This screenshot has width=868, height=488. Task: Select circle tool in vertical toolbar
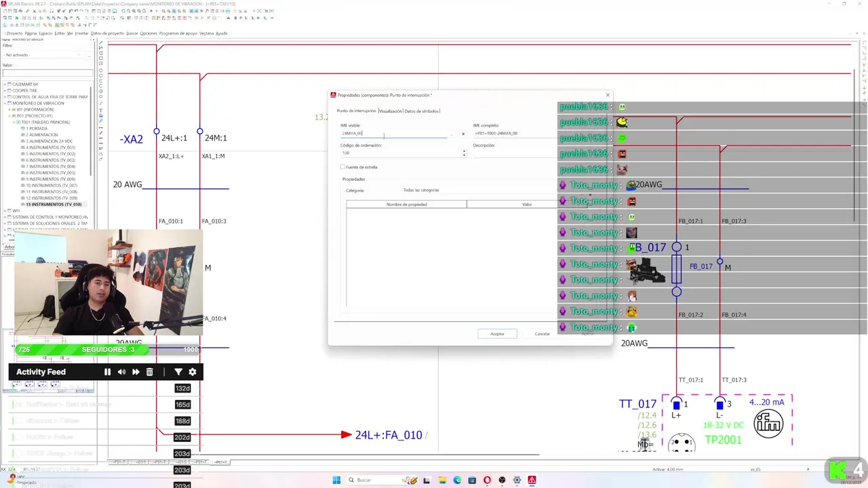(101, 70)
